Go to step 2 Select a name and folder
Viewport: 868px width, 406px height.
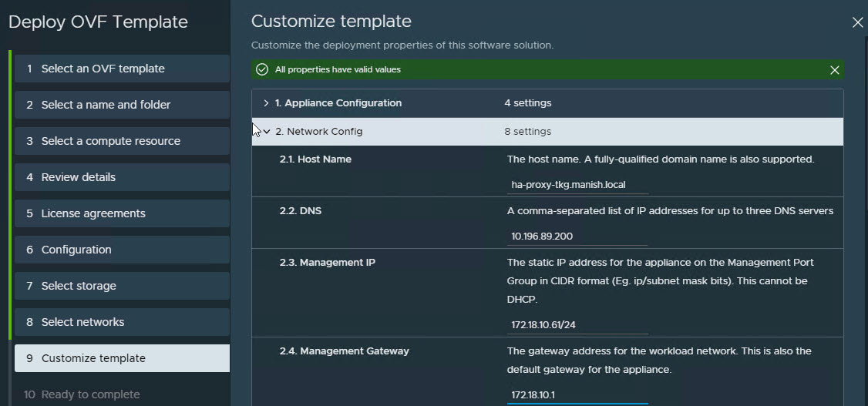(x=121, y=105)
